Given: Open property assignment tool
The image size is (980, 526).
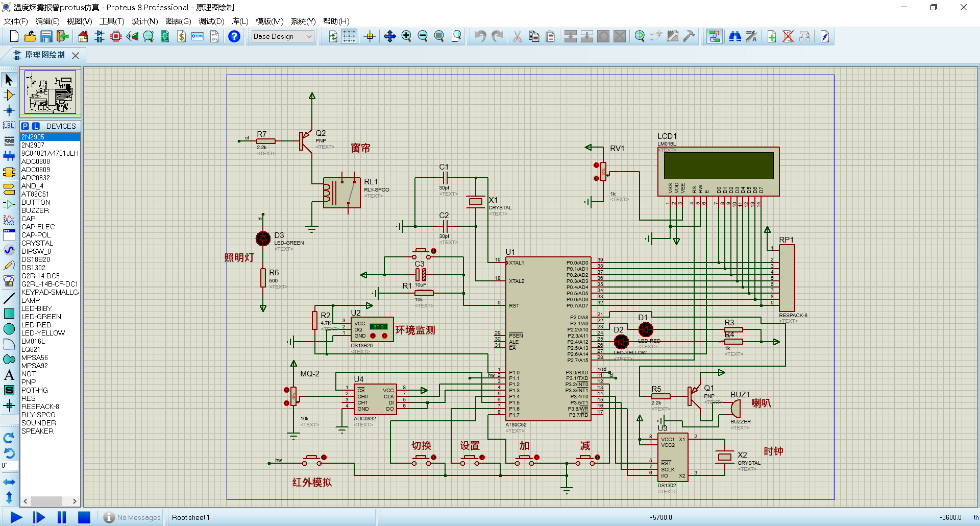Looking at the screenshot, I should pos(751,36).
